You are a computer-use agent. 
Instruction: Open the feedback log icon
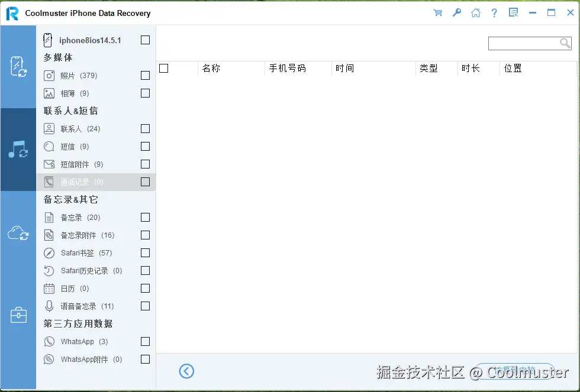click(x=513, y=12)
